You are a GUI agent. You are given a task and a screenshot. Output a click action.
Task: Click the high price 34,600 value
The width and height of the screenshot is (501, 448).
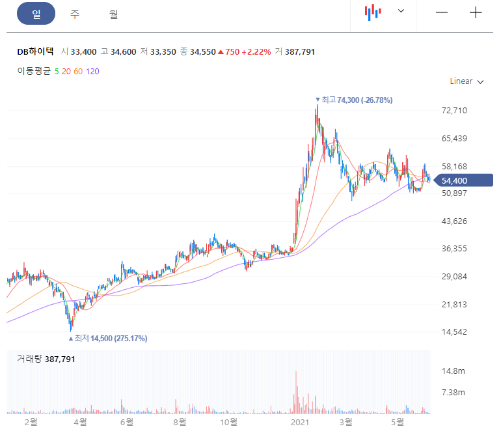coord(124,52)
